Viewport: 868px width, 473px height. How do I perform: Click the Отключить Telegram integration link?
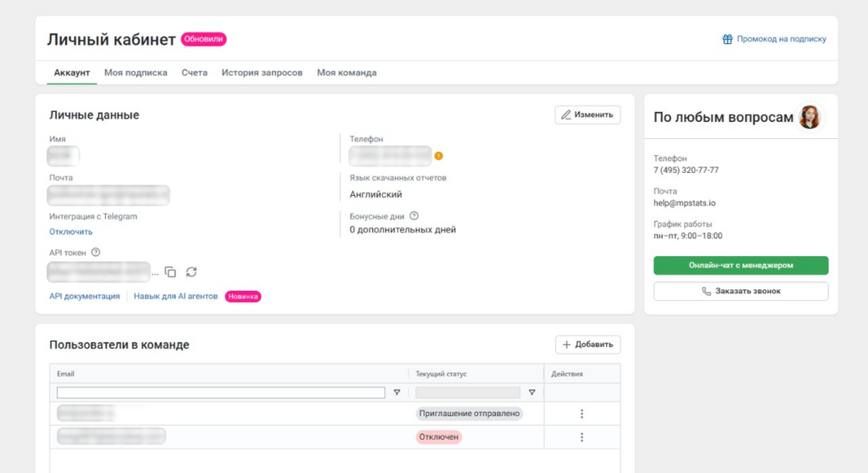(x=71, y=232)
